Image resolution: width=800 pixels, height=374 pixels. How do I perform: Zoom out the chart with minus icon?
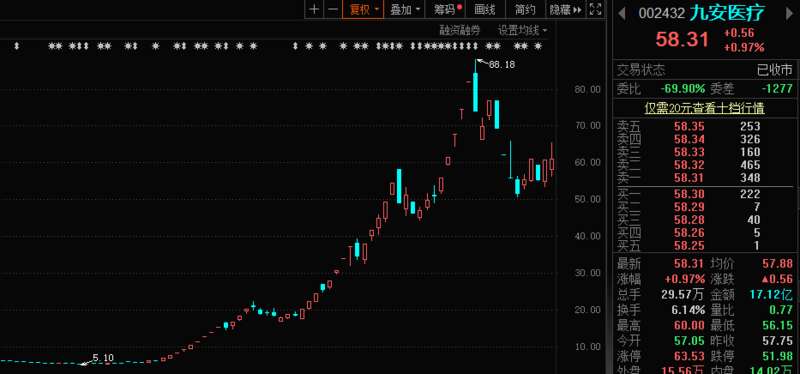click(x=333, y=9)
